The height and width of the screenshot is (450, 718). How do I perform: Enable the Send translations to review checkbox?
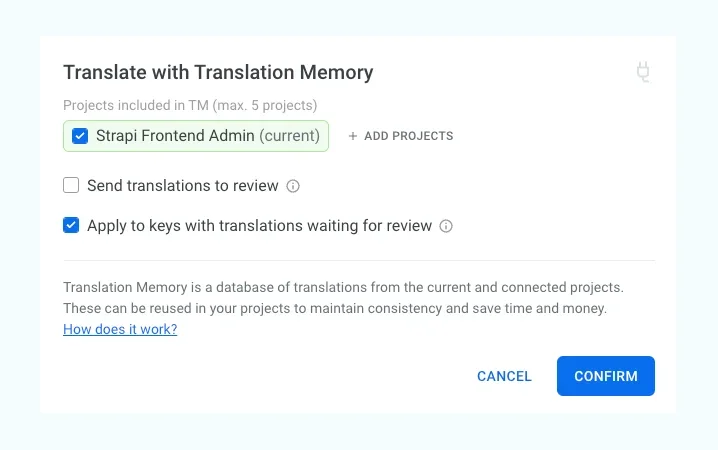[x=71, y=186]
